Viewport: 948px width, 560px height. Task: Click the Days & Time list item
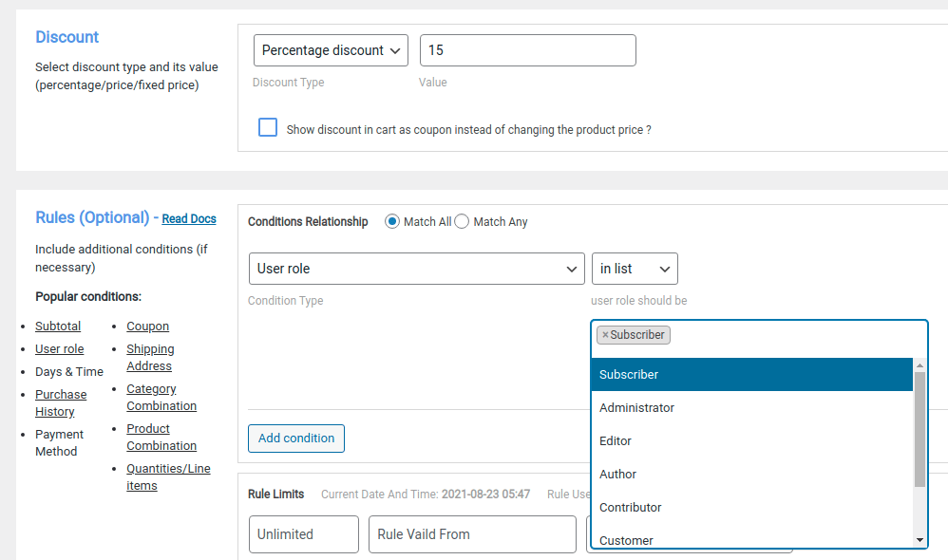tap(69, 372)
